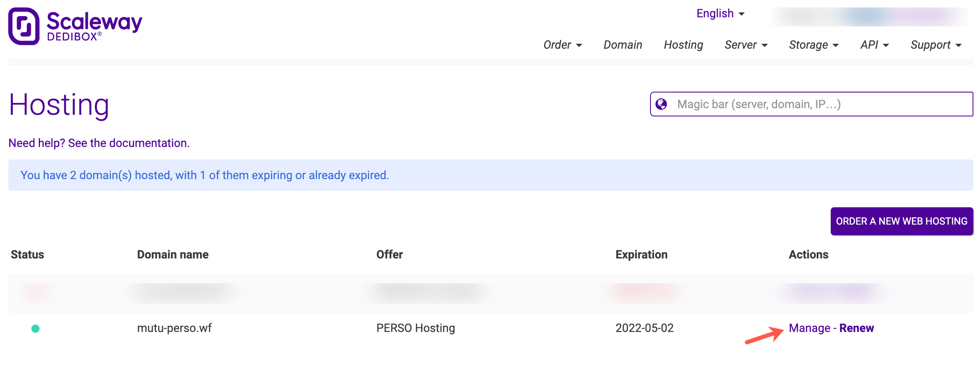Click the blurred account menu at top right
Screen dimensions: 980x365
click(869, 17)
